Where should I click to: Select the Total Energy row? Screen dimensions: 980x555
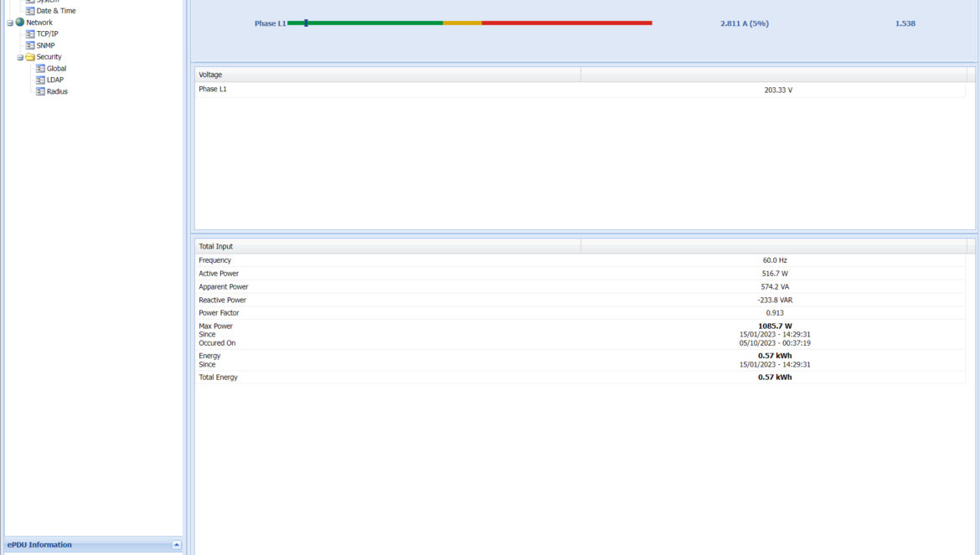[580, 378]
